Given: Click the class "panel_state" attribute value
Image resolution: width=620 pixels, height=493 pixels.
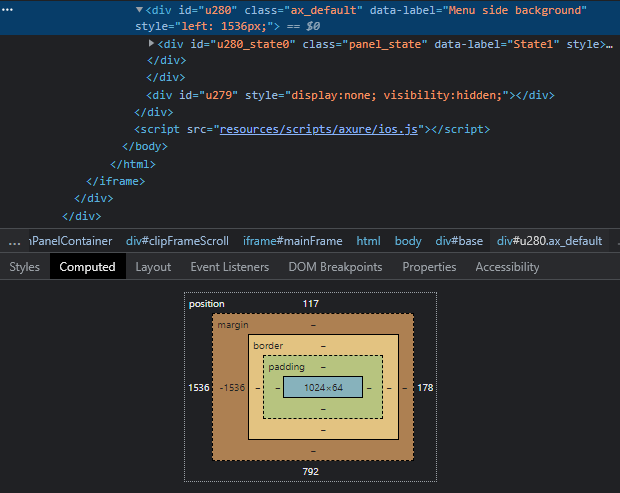Looking at the screenshot, I should tap(385, 44).
